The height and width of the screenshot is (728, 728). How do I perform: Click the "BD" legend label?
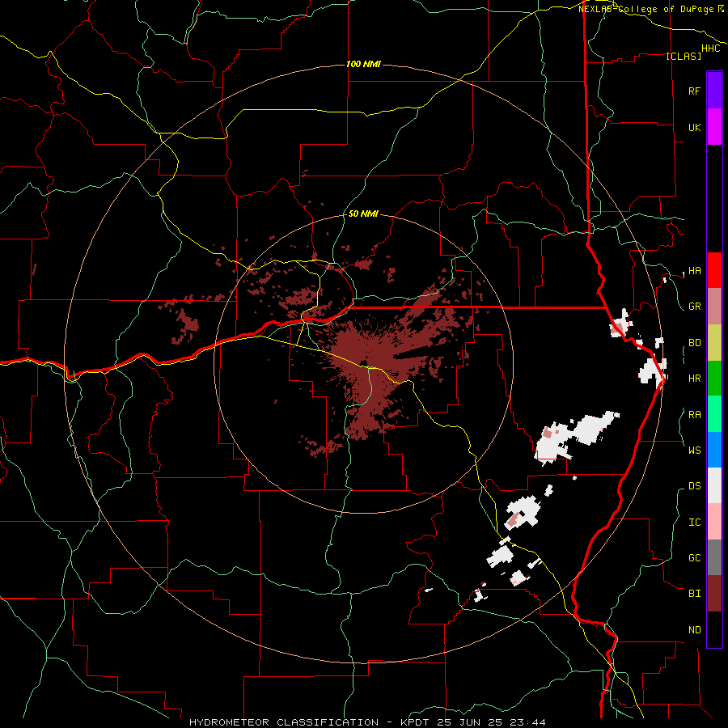pyautogui.click(x=694, y=343)
